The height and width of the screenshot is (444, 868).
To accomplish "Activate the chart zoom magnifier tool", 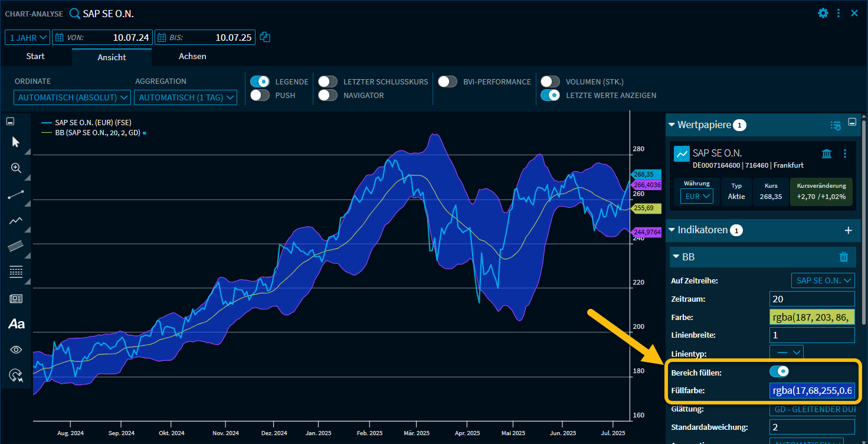I will tap(16, 168).
